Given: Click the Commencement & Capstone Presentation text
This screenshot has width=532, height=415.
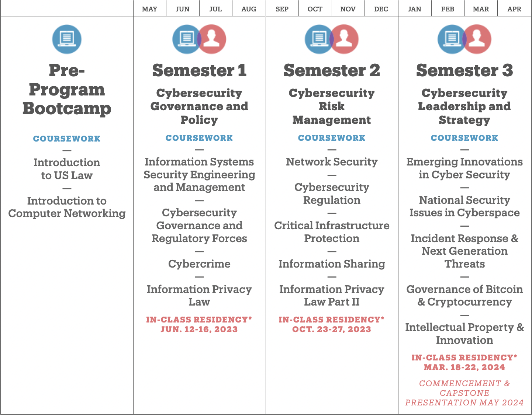Looking at the screenshot, I should (x=464, y=393).
